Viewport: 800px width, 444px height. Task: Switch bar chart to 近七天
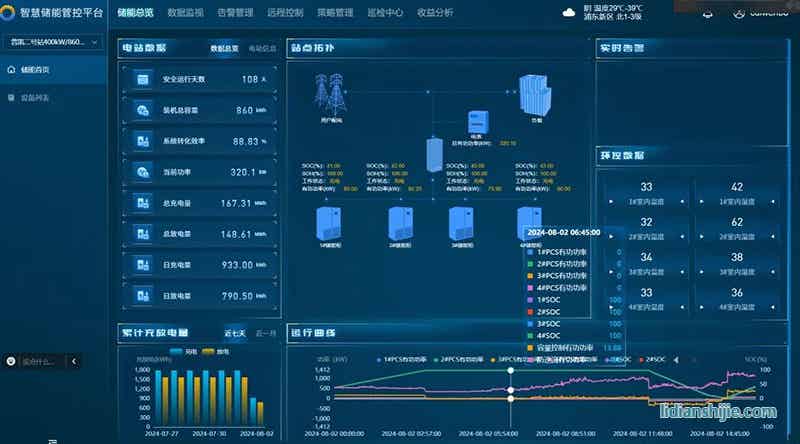coord(234,332)
